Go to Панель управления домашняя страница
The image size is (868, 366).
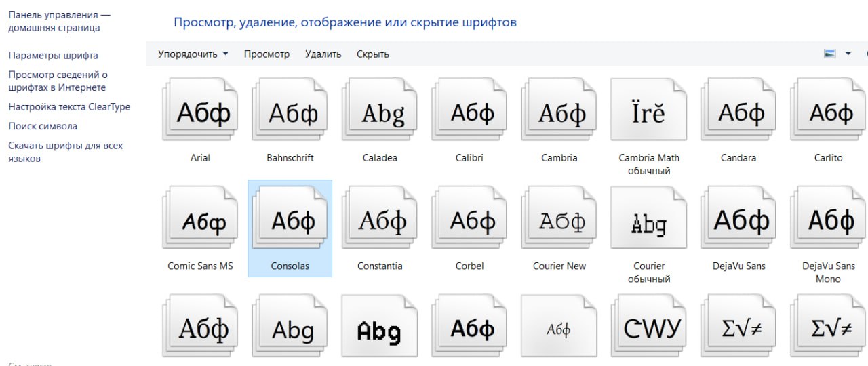click(x=58, y=21)
